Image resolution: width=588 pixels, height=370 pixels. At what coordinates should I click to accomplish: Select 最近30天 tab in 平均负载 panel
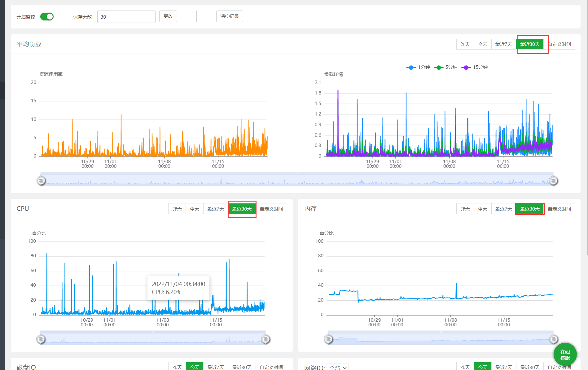[530, 44]
